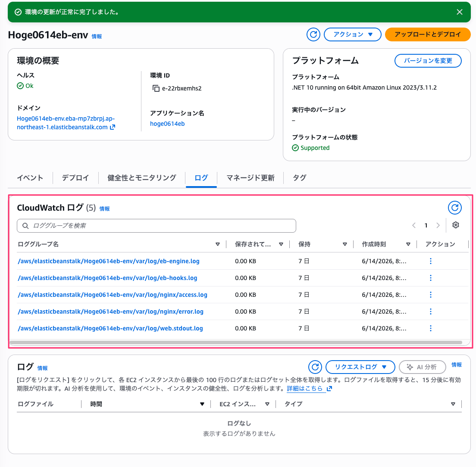The width and height of the screenshot is (476, 467).
Task: Click the 情報 link beside the ログ heading
Action: tap(43, 368)
